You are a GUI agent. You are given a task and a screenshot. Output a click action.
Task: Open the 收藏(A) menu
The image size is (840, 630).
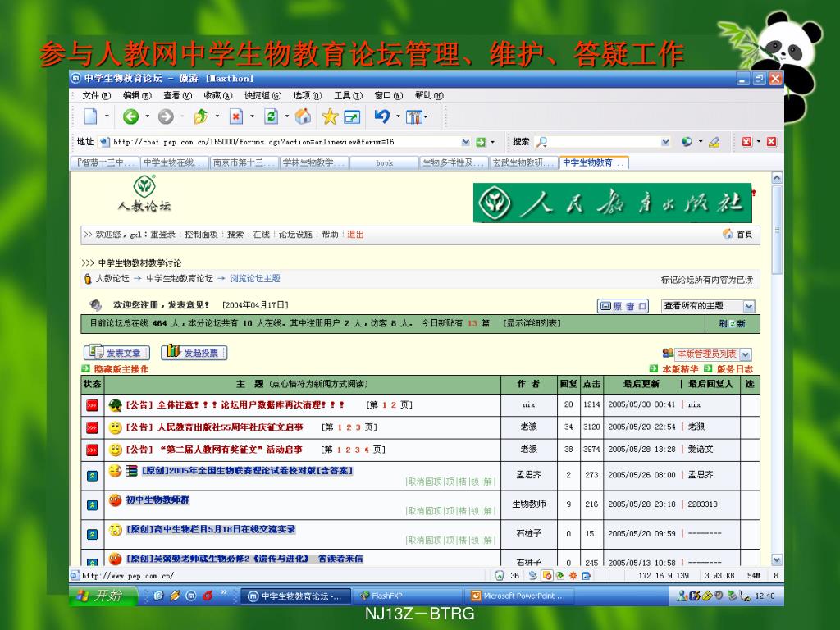pos(218,95)
